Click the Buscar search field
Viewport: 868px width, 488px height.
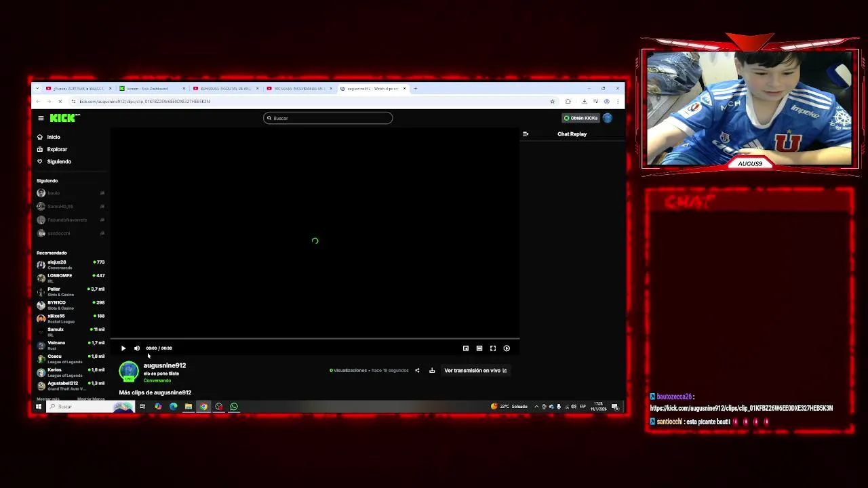click(328, 118)
